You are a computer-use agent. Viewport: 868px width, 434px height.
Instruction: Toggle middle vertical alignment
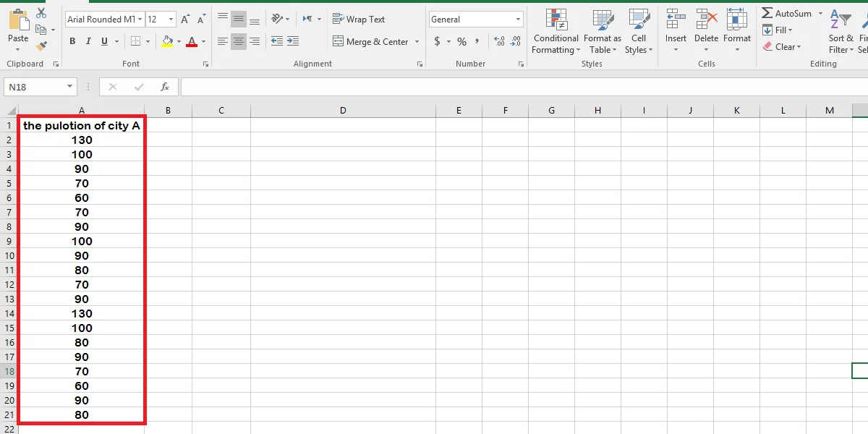point(239,19)
